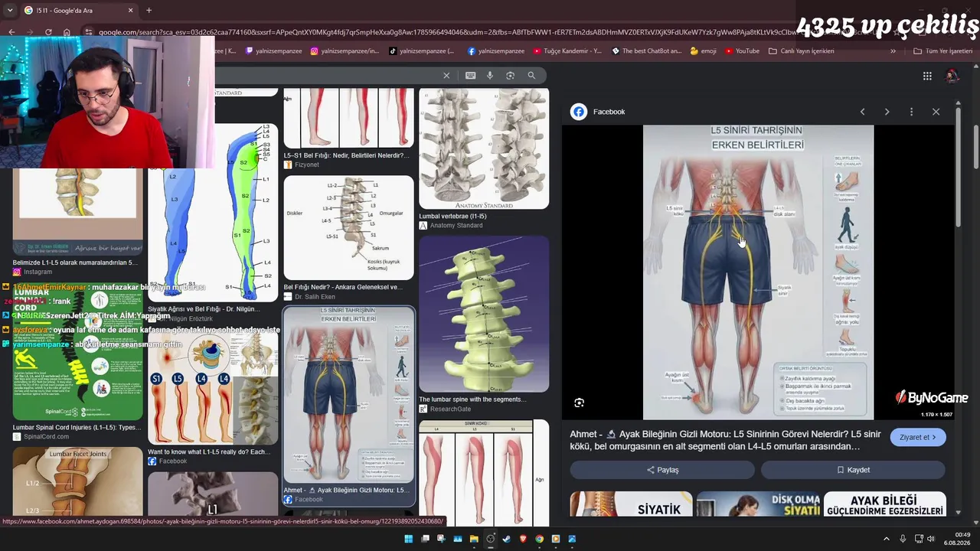Open the browser home page
Screen dimensions: 980x551
[x=67, y=32]
